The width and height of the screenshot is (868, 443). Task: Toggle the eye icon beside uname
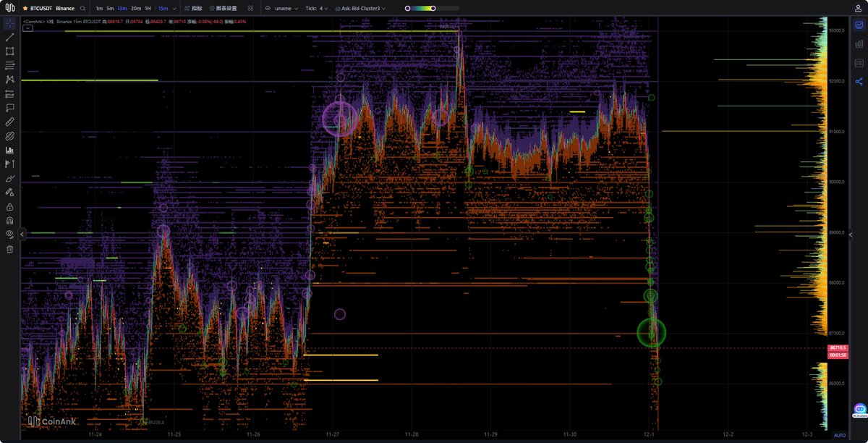pos(268,8)
